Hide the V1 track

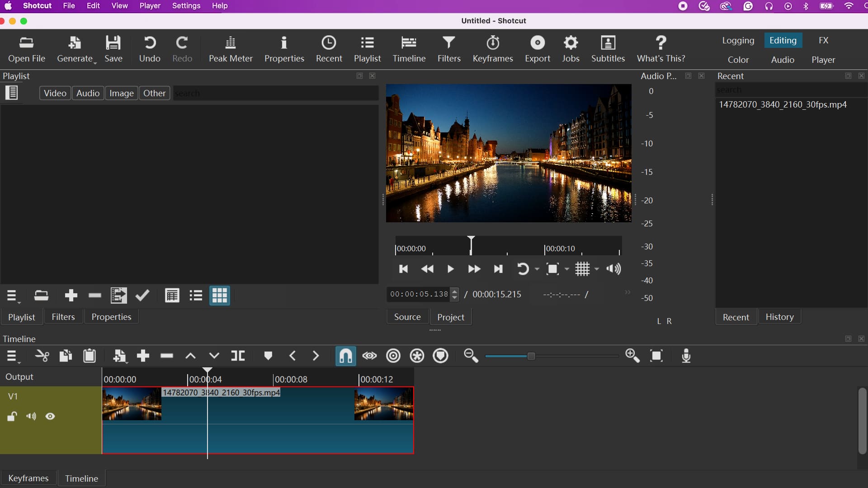click(x=50, y=416)
